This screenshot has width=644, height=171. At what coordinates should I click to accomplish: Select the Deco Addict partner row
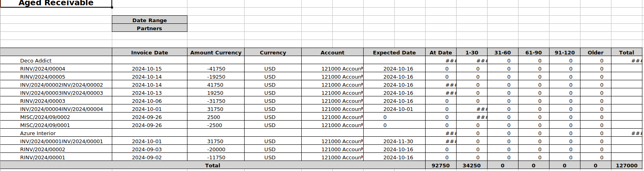click(x=36, y=60)
